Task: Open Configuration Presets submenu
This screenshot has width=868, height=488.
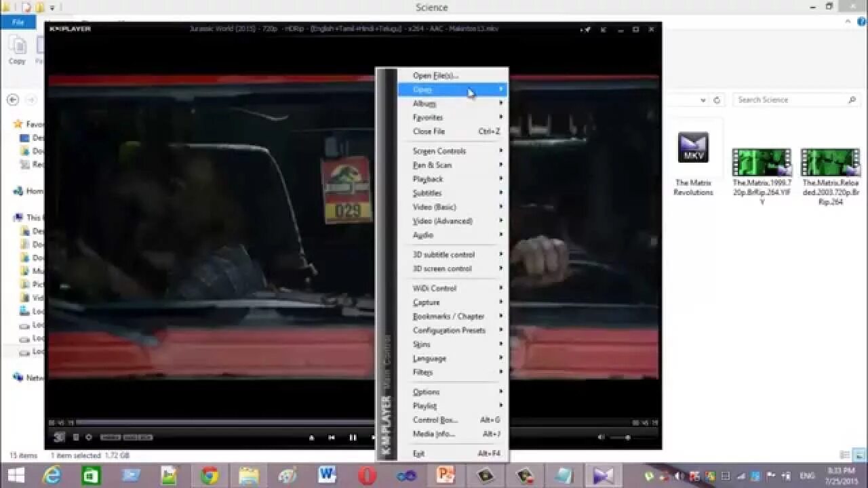Action: click(x=452, y=330)
